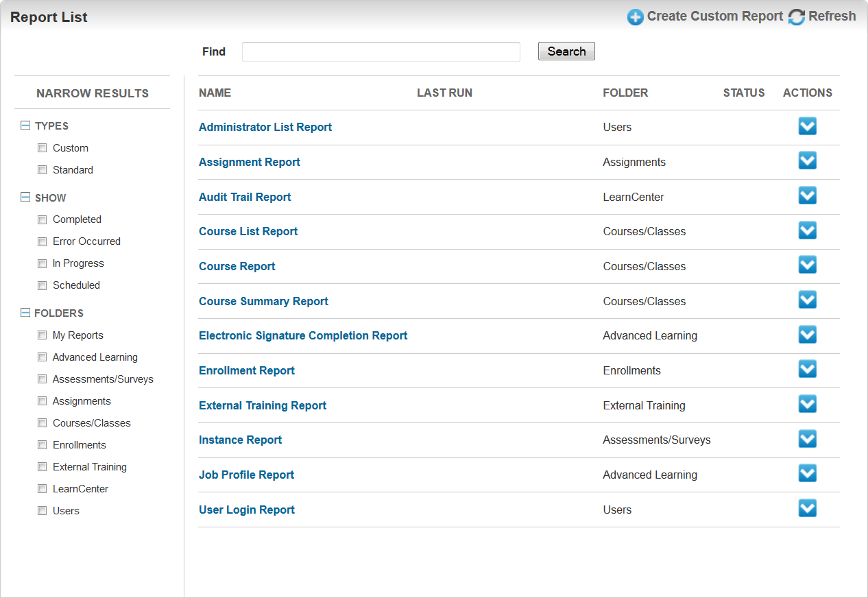This screenshot has width=868, height=598.
Task: Open actions arrow for Job Profile Report
Action: [x=808, y=474]
